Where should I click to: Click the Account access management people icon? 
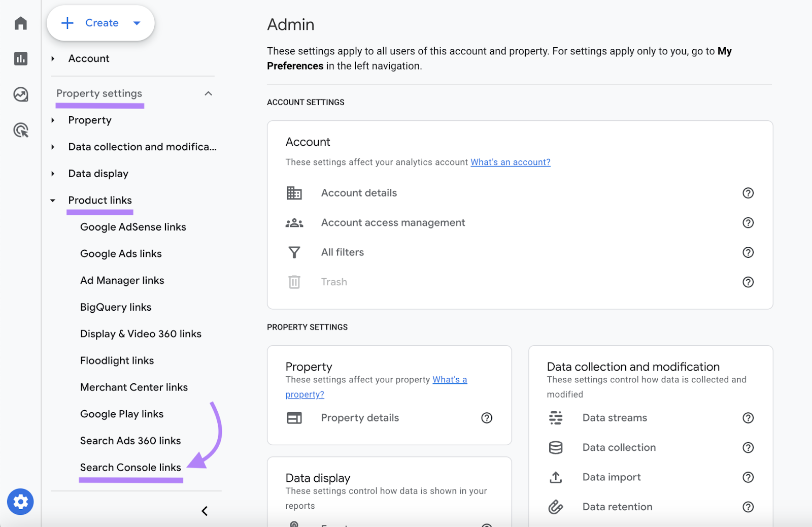(294, 222)
